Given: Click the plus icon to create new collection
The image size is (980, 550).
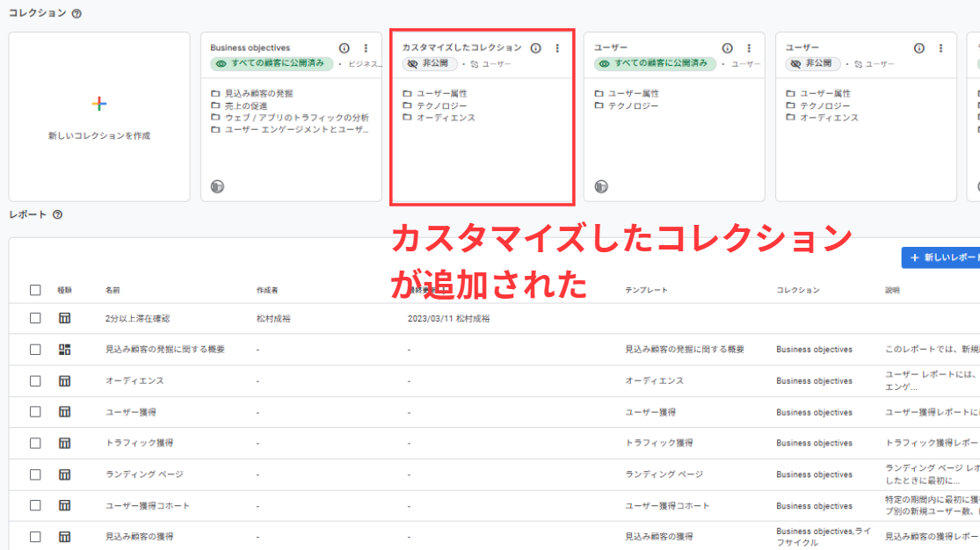Looking at the screenshot, I should pos(99,104).
